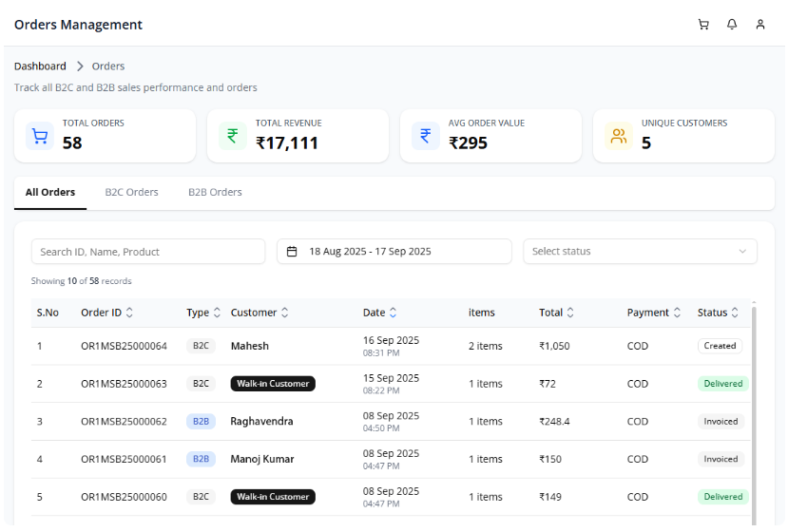
Task: Sort orders by Payment column arrows
Action: coord(677,313)
